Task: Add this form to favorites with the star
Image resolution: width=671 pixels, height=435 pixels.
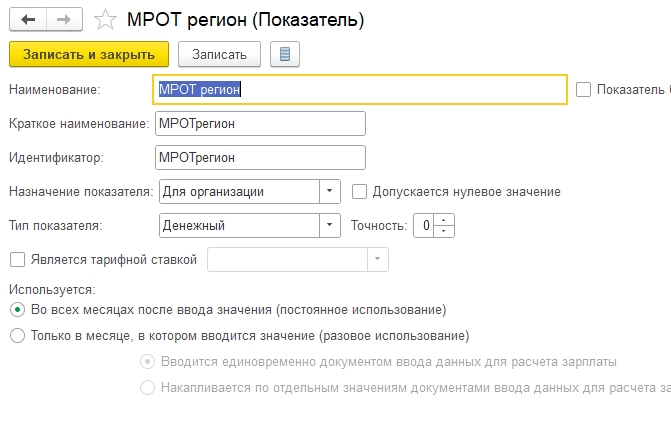Action: pos(103,19)
